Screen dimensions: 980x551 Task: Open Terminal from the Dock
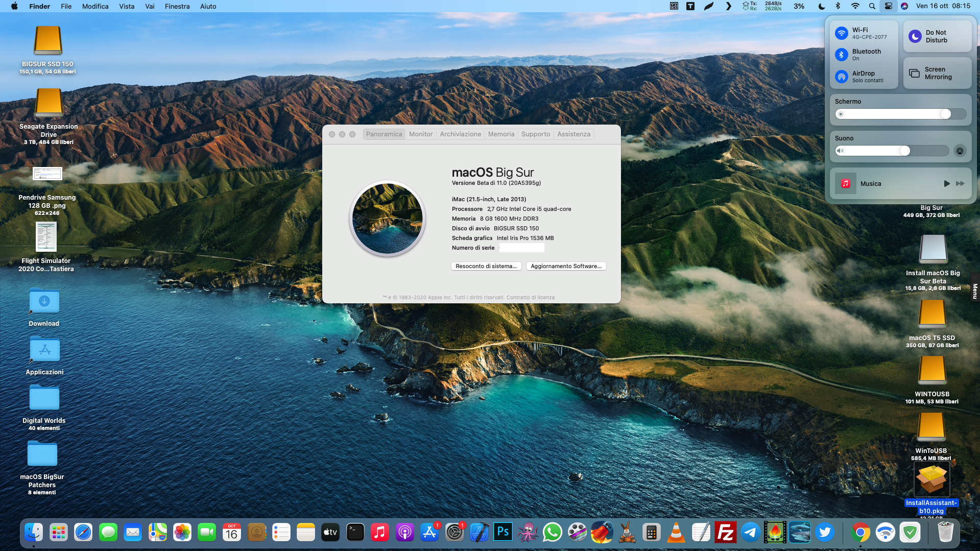click(355, 533)
